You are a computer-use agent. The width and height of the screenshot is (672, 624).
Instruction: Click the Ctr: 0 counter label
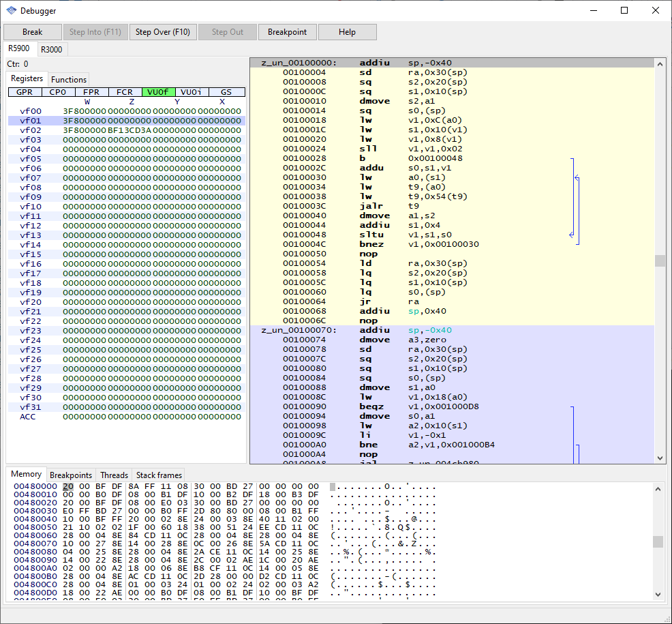(x=18, y=64)
